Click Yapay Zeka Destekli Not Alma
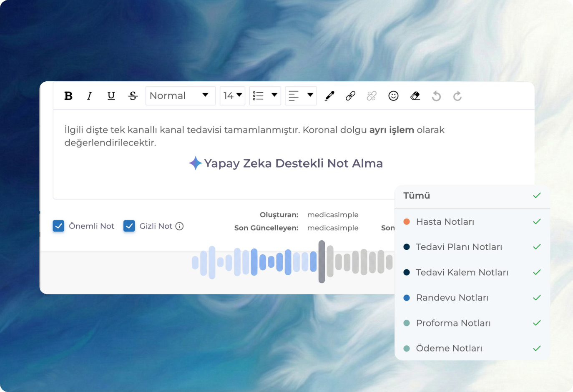573x392 pixels. (x=293, y=163)
